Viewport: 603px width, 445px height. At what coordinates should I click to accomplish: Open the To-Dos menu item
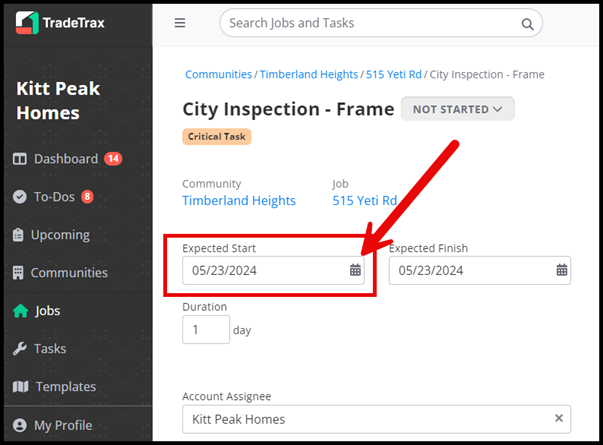click(54, 197)
